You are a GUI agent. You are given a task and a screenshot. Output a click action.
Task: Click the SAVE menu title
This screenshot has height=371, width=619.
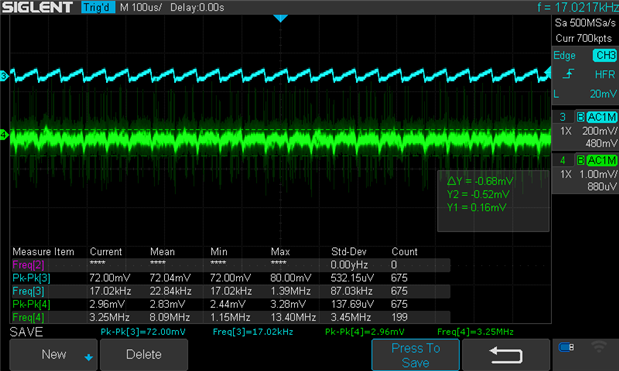[26, 332]
